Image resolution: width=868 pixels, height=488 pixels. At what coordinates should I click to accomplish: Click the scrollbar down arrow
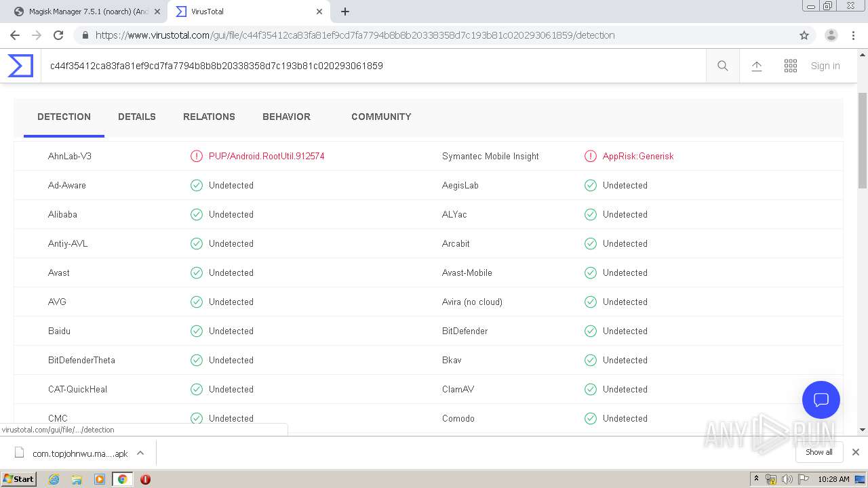pos(863,430)
